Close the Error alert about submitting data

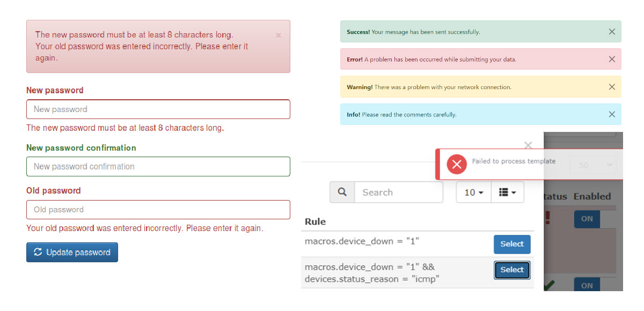click(612, 59)
